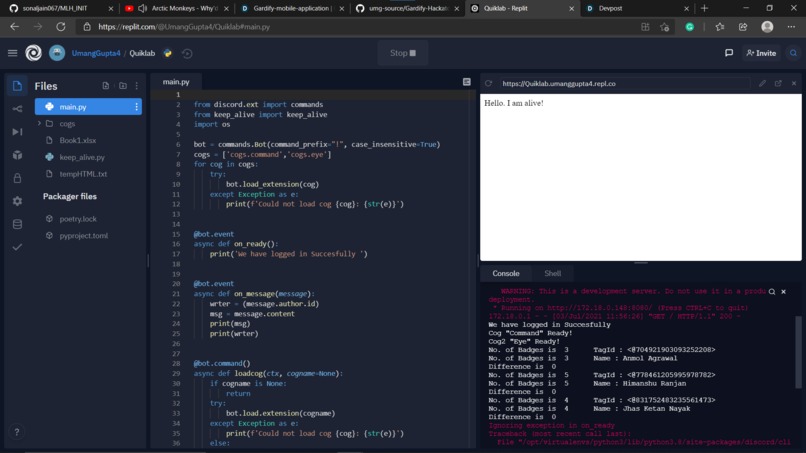Open the browser profile avatar
Viewport: 806px width, 453px height.
pos(767,27)
